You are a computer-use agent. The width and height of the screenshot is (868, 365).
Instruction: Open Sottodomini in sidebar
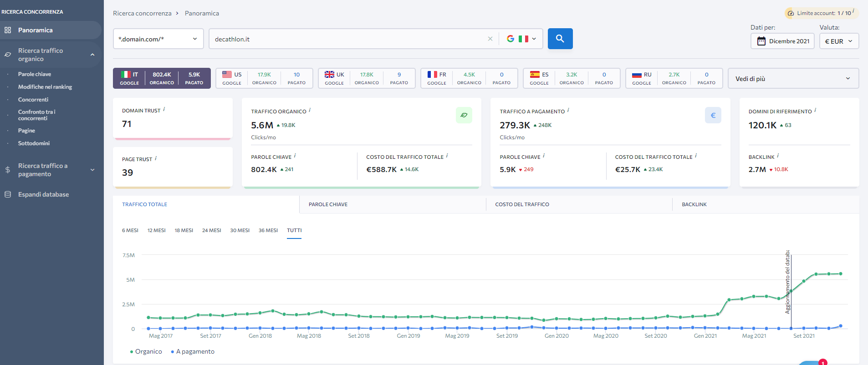(x=34, y=143)
